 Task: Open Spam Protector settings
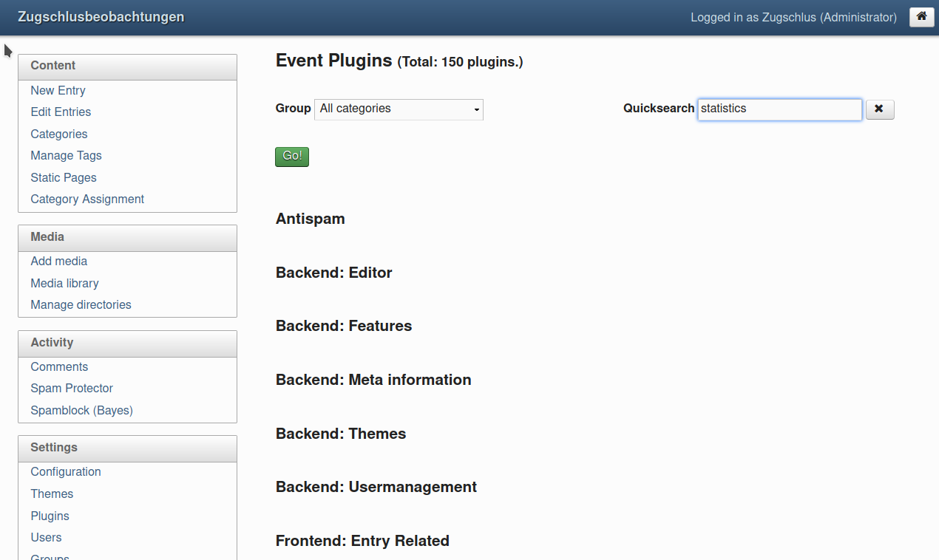[x=72, y=389]
